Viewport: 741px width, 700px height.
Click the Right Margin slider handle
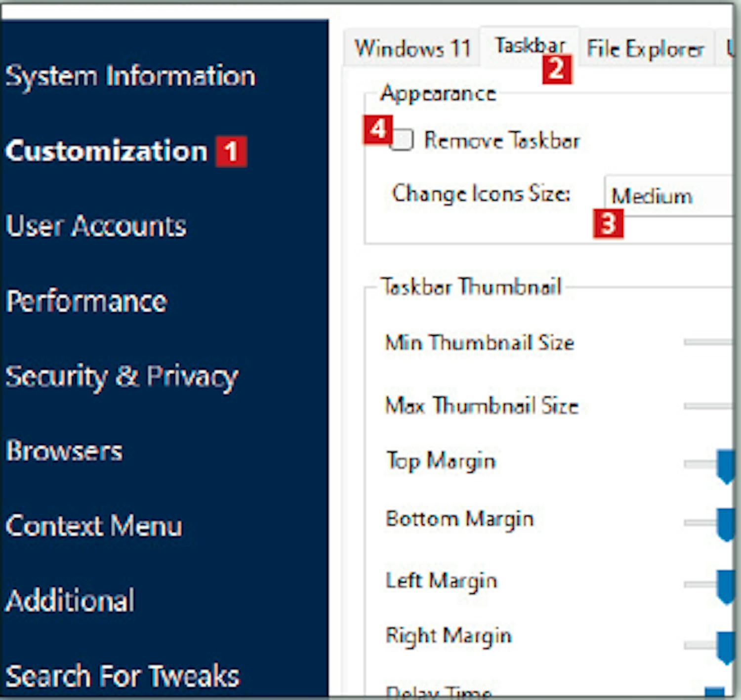tap(725, 646)
